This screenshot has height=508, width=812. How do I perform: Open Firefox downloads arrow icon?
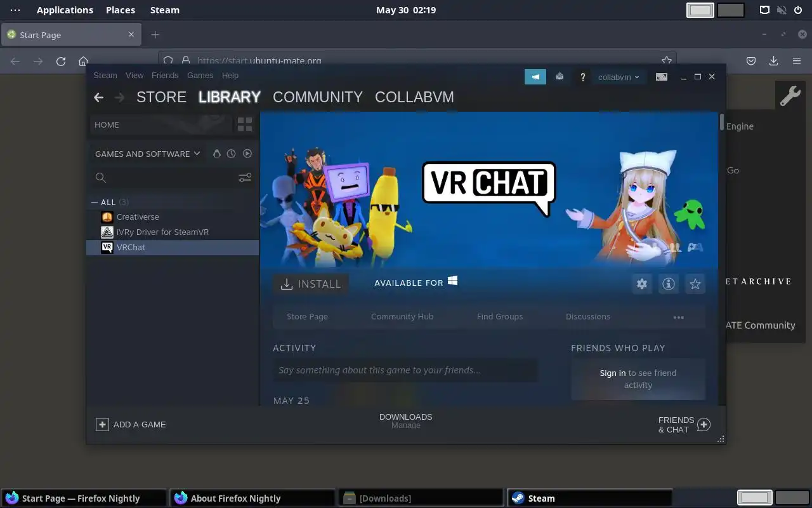(773, 61)
